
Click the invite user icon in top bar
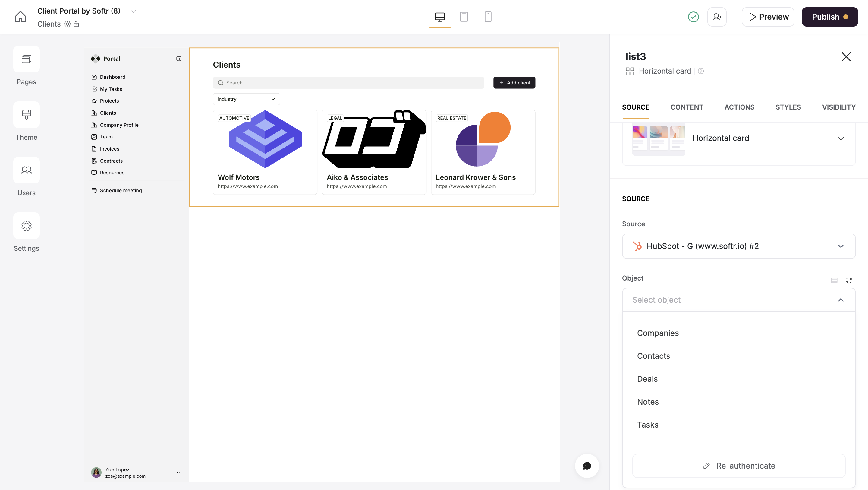pos(717,17)
